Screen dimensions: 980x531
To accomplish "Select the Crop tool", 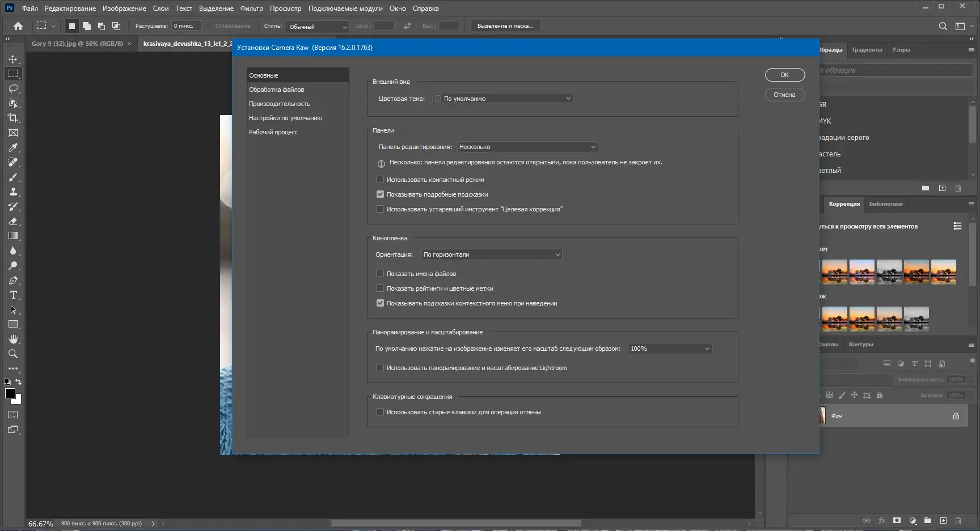I will (13, 118).
